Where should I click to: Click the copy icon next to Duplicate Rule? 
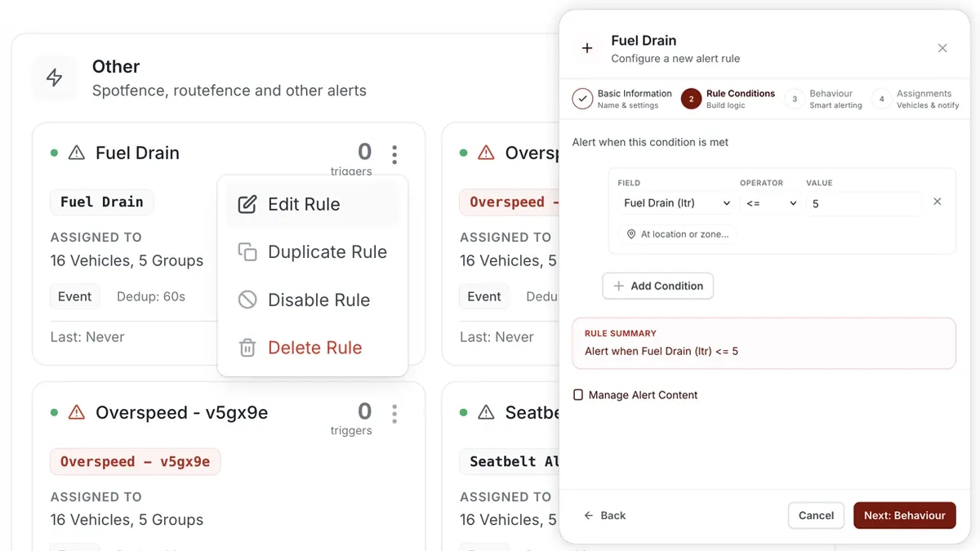247,251
